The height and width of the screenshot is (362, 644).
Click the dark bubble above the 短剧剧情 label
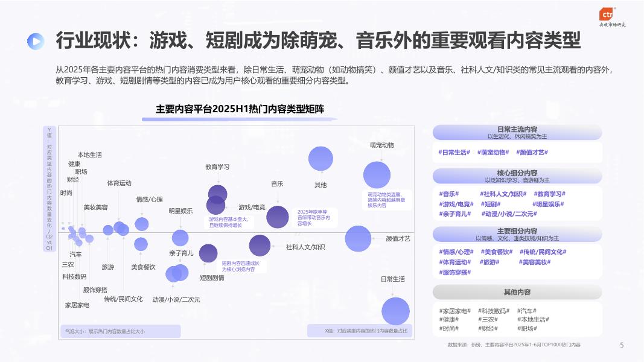(208, 253)
